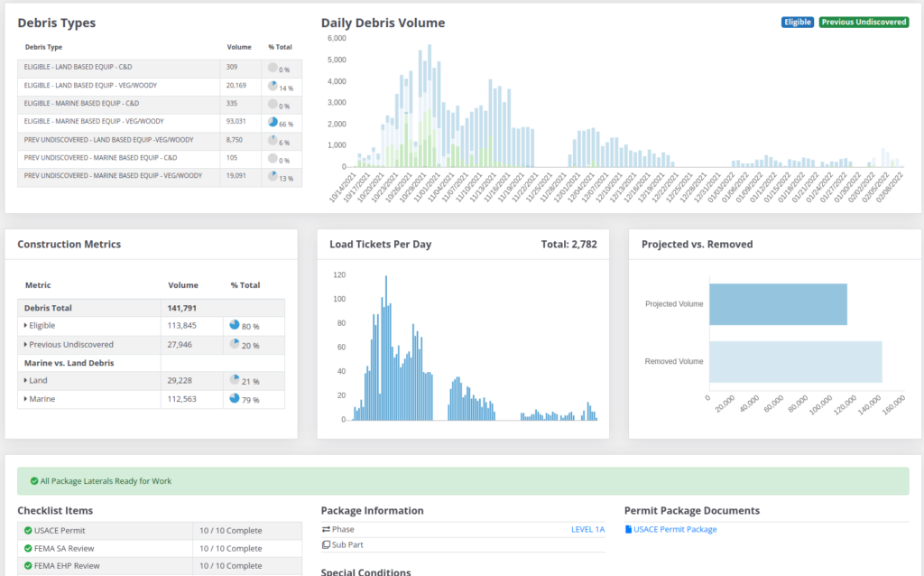Click the Marine 79 % pie icon
The width and height of the screenshot is (924, 576).
235,398
